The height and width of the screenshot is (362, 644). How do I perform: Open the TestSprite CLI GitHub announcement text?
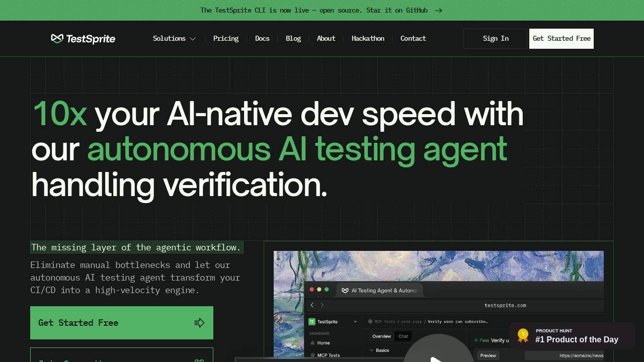pyautogui.click(x=314, y=11)
